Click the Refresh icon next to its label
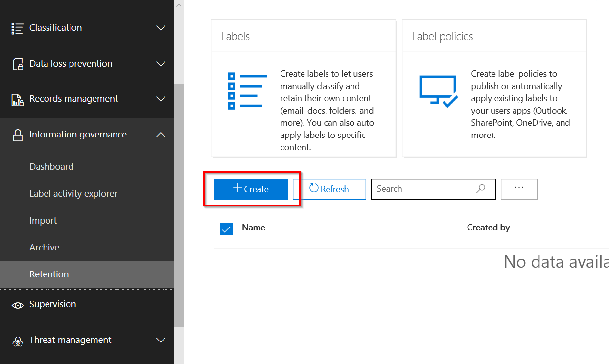This screenshot has width=609, height=364. (314, 189)
